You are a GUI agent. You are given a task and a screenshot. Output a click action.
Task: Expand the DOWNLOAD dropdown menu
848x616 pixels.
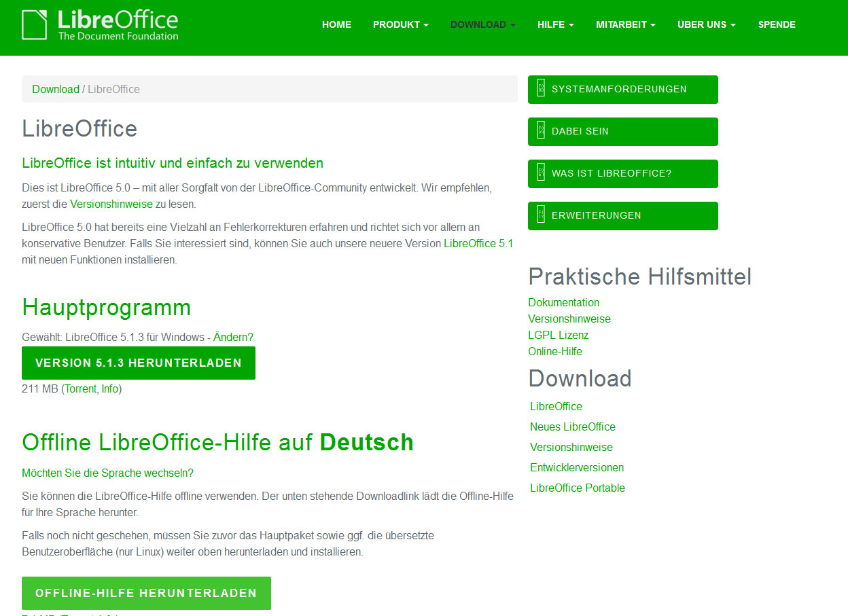(482, 24)
